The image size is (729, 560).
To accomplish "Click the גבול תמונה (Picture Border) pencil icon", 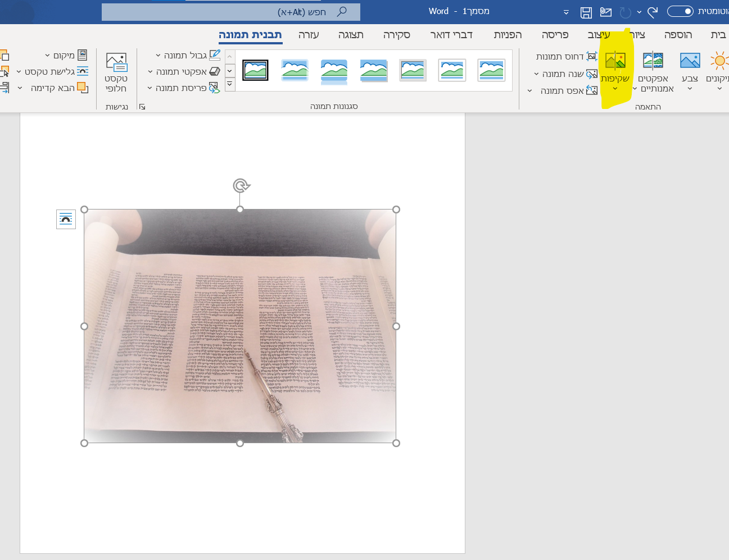I will click(215, 55).
